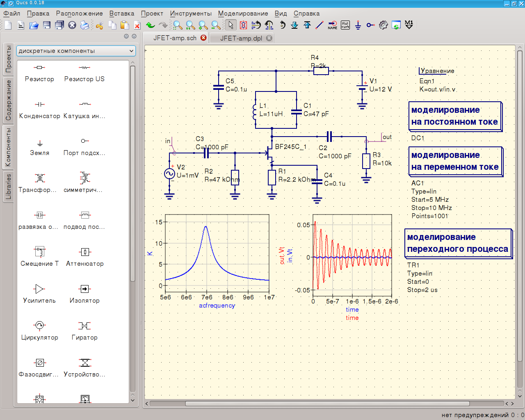Select the draw Wire tool
Screen dimensions: 525x420
[x=320, y=25]
